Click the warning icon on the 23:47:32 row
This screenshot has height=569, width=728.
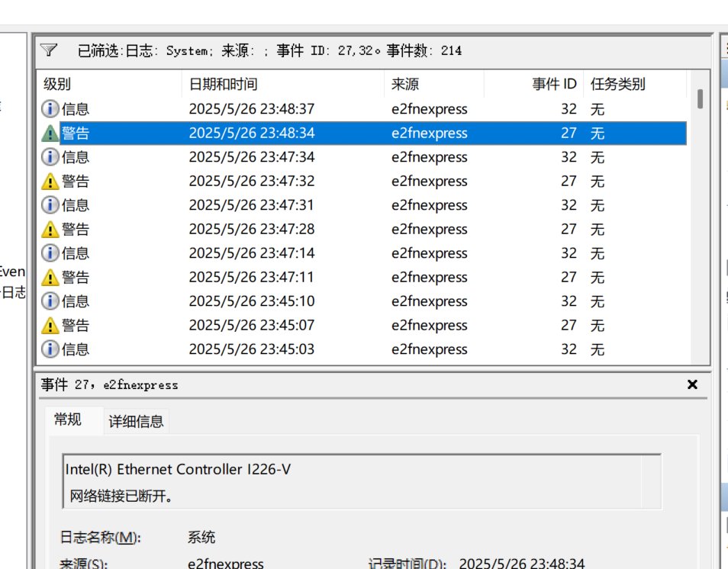[50, 182]
